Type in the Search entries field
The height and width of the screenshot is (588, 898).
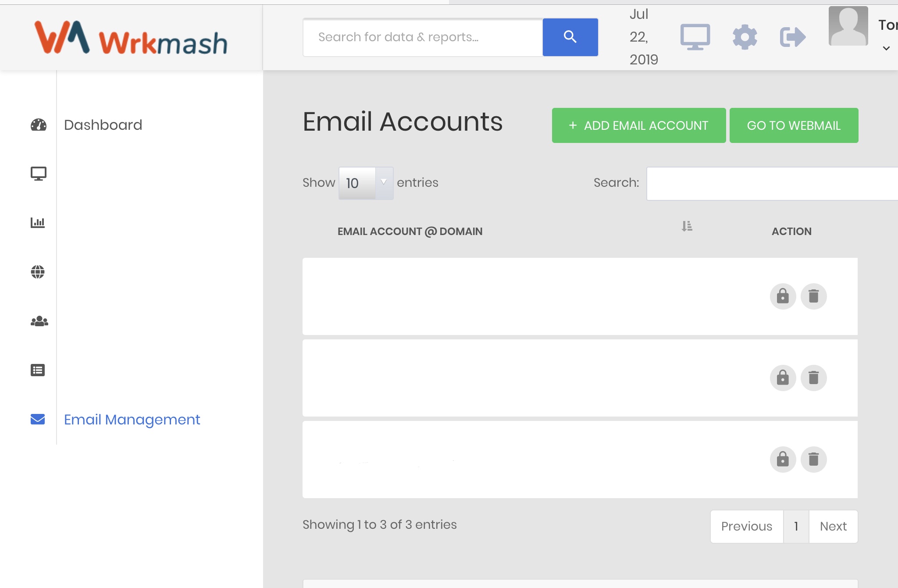772,183
